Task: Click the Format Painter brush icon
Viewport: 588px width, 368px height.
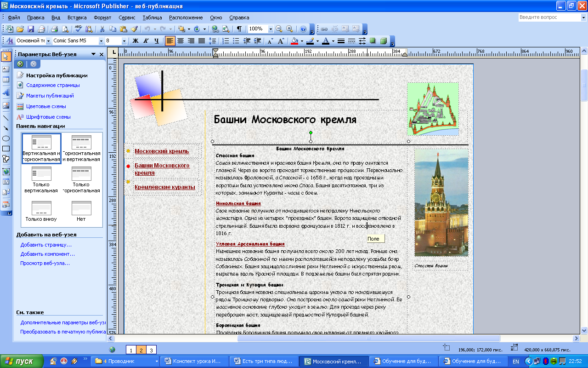Action: point(134,29)
